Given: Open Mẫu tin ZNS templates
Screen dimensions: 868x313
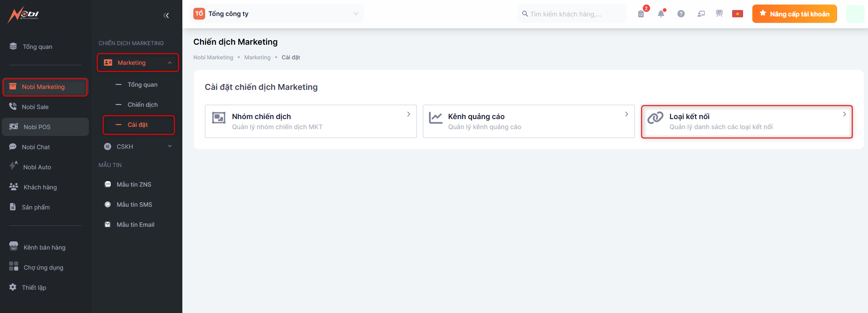Looking at the screenshot, I should 134,184.
